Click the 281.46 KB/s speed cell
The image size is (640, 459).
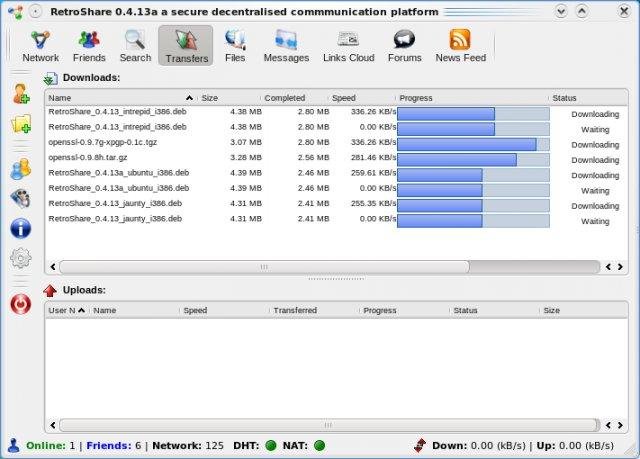click(x=373, y=157)
